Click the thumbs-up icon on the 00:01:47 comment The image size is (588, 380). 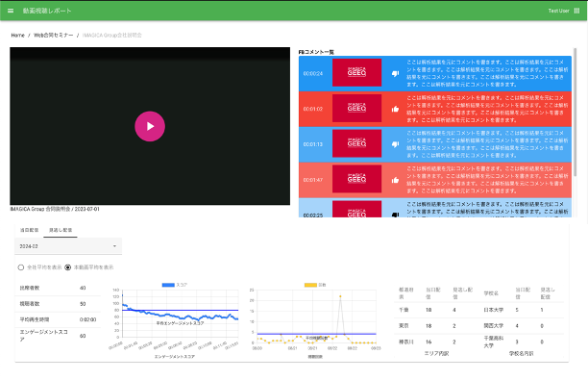point(395,180)
